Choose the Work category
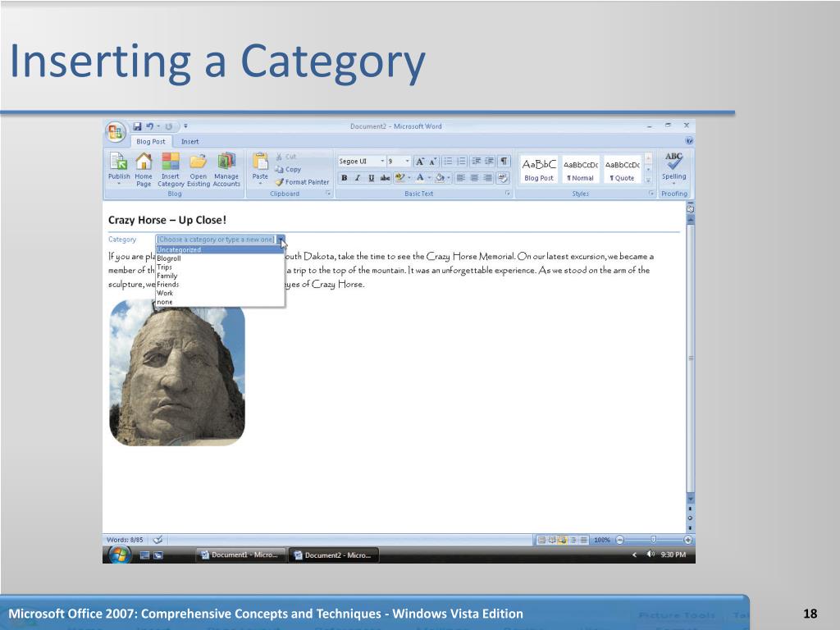 point(220,293)
